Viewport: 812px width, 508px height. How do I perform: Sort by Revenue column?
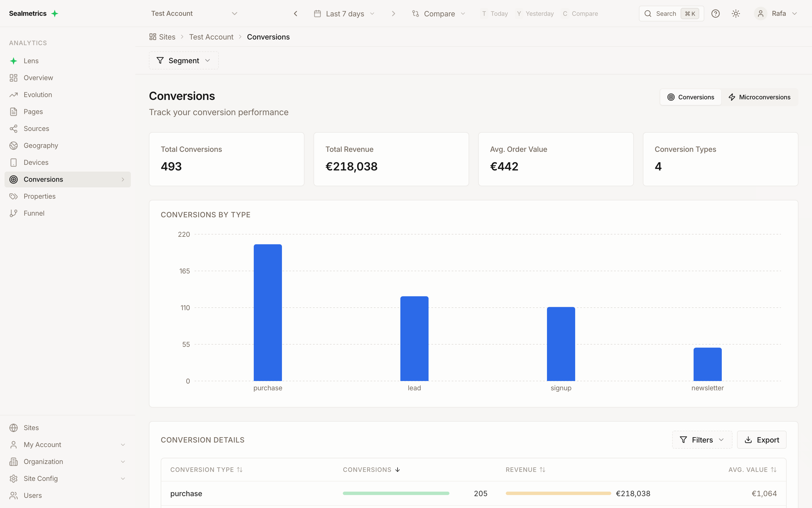(x=526, y=470)
